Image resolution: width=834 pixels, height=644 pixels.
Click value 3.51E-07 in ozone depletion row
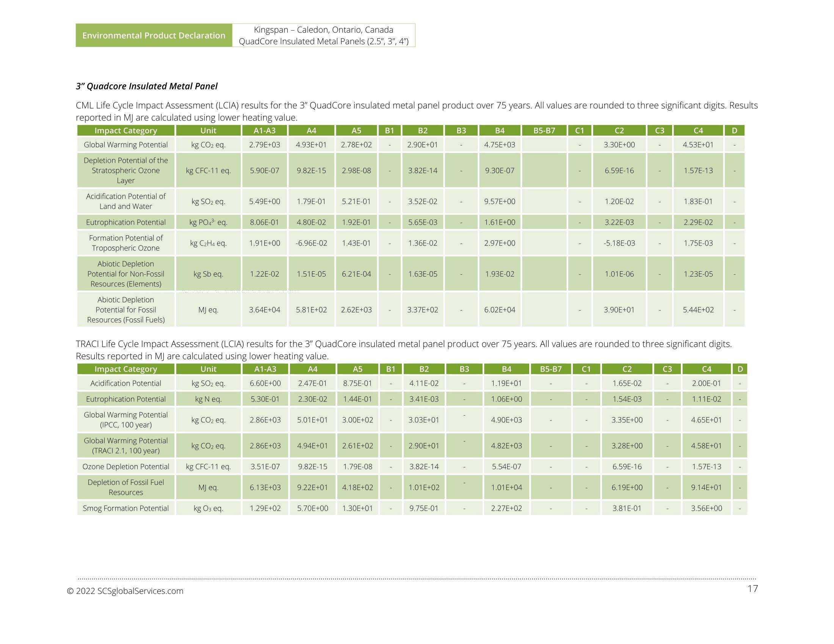265,467
